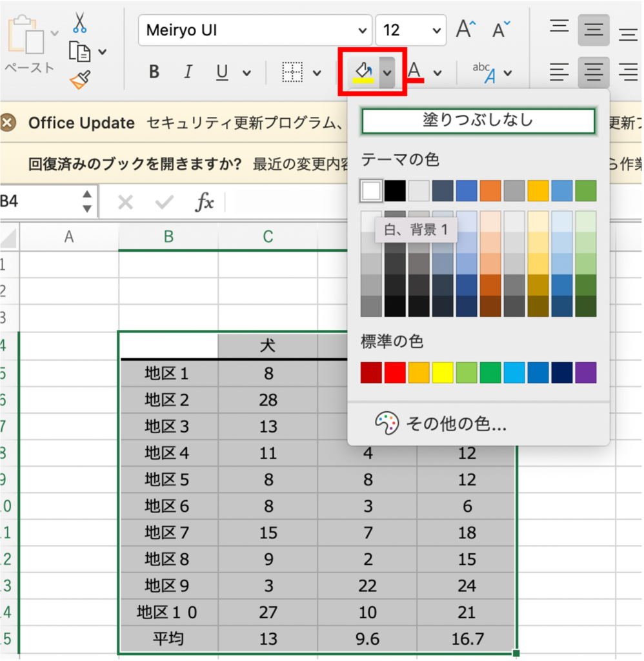Click the Cut scissors icon
Image resolution: width=644 pixels, height=661 pixels.
click(x=79, y=23)
